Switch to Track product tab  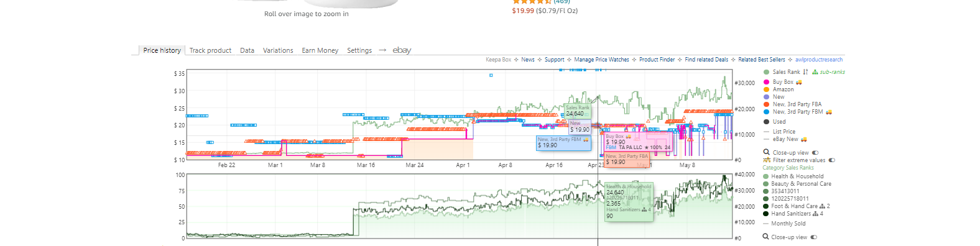pos(210,50)
